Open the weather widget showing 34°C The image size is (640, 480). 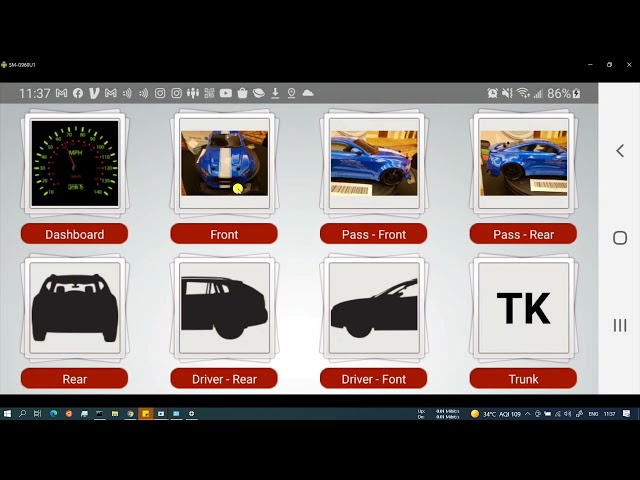pyautogui.click(x=496, y=414)
